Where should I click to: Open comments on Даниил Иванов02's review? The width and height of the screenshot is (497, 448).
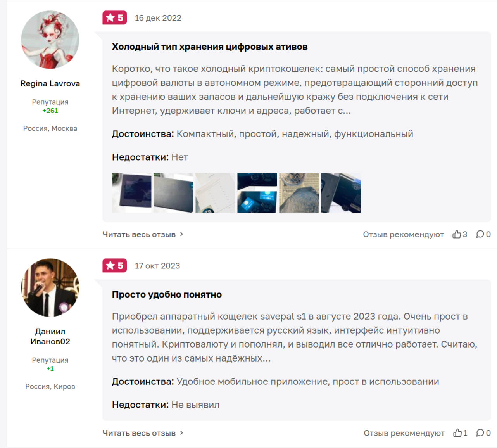pos(480,433)
